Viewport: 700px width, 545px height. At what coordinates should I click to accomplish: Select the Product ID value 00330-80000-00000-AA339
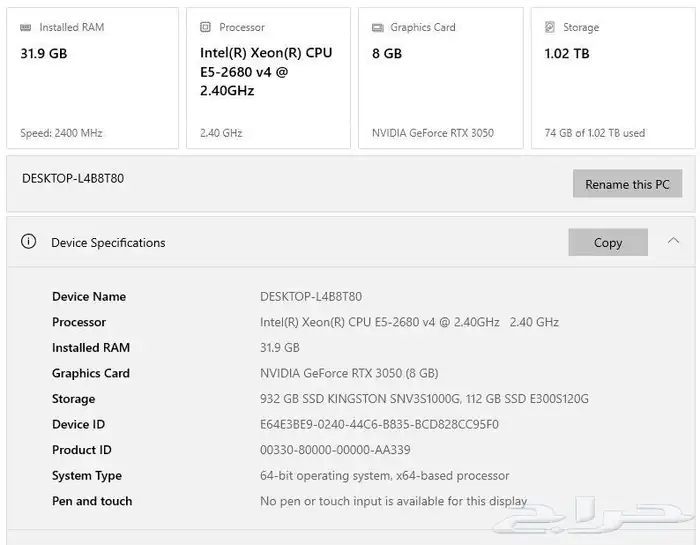click(x=335, y=450)
